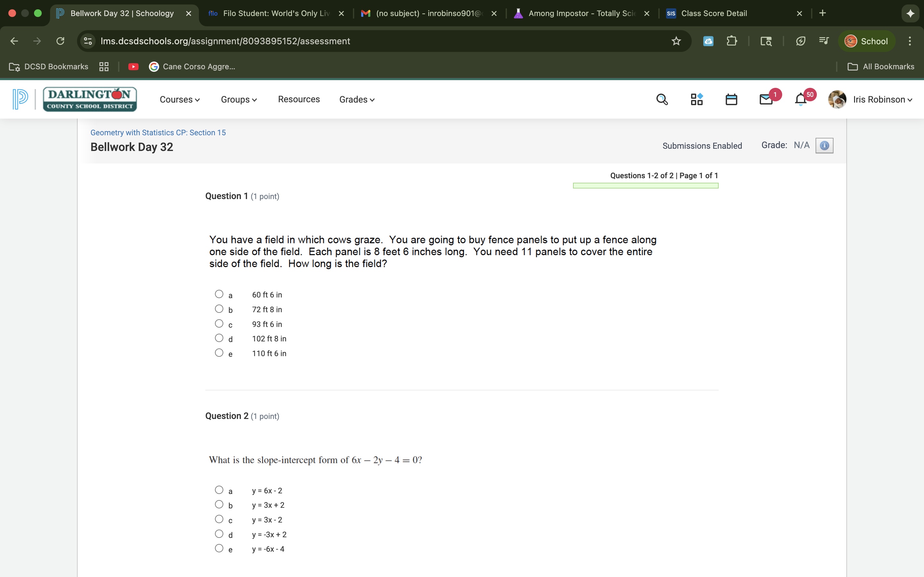This screenshot has height=577, width=924.
Task: Open messages via the envelope icon
Action: click(x=765, y=100)
